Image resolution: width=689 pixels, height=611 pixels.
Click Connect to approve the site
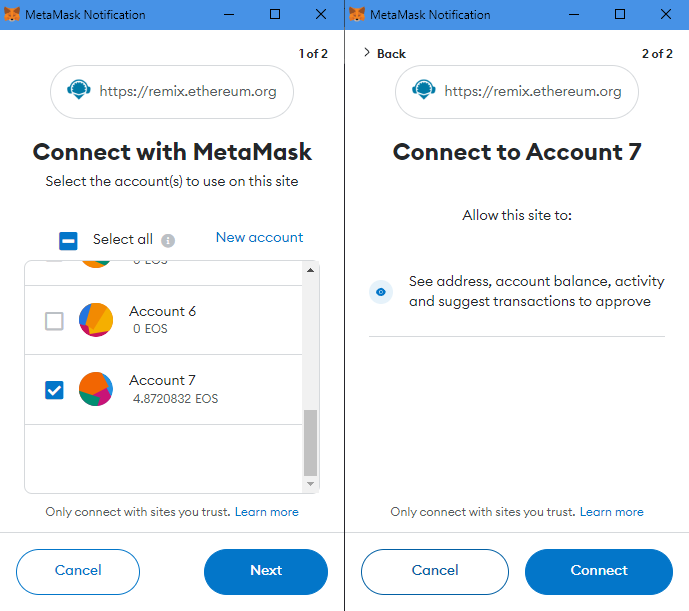point(599,571)
